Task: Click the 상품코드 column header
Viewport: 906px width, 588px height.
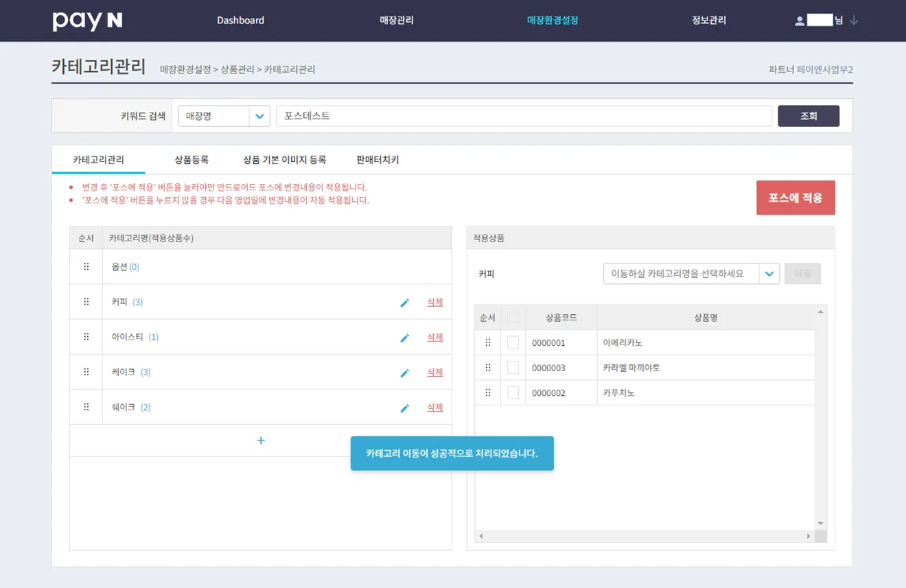Action: (x=561, y=318)
